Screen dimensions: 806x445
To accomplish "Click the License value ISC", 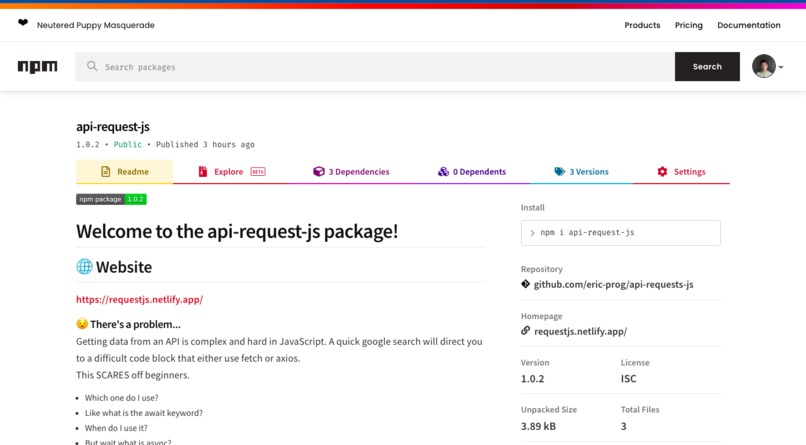I will (628, 379).
